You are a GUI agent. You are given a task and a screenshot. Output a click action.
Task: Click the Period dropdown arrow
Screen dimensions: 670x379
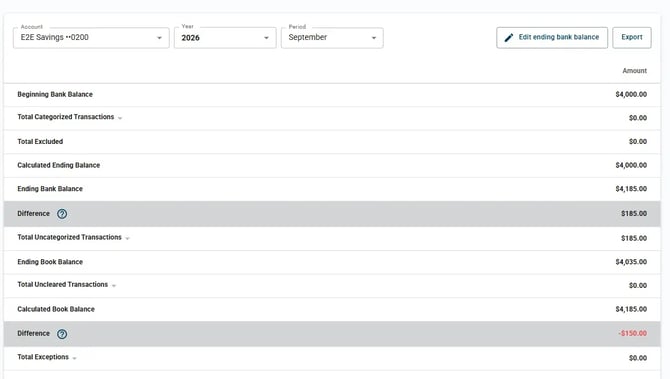[373, 38]
